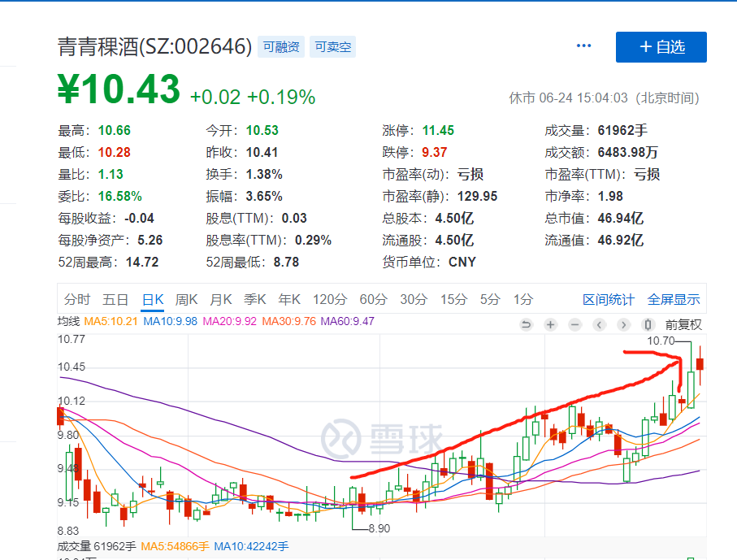The width and height of the screenshot is (737, 560).
Task: Select the 月K tab
Action: pyautogui.click(x=221, y=300)
